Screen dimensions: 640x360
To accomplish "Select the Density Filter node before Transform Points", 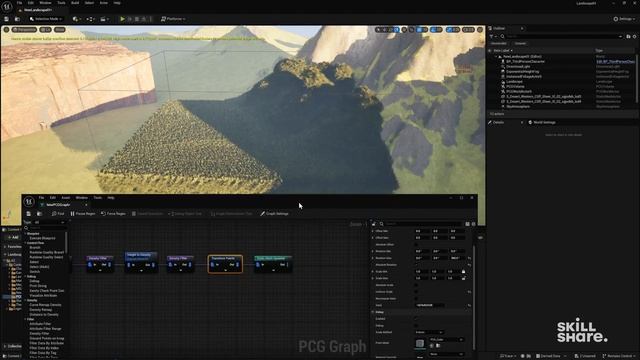I will [180, 264].
